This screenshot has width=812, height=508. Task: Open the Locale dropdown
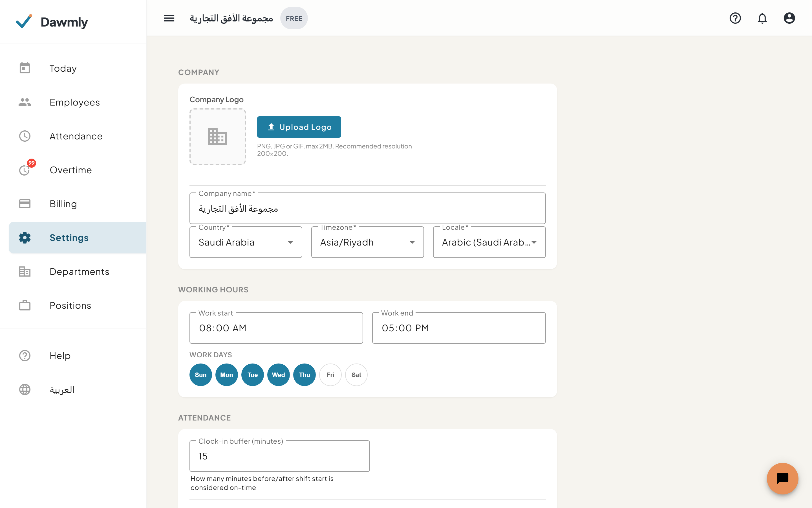(x=489, y=242)
